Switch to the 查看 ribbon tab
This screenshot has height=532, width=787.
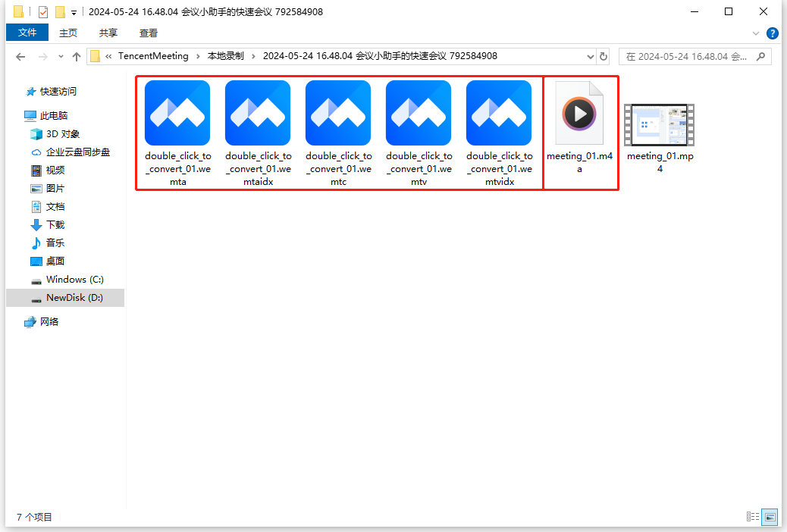click(x=148, y=33)
